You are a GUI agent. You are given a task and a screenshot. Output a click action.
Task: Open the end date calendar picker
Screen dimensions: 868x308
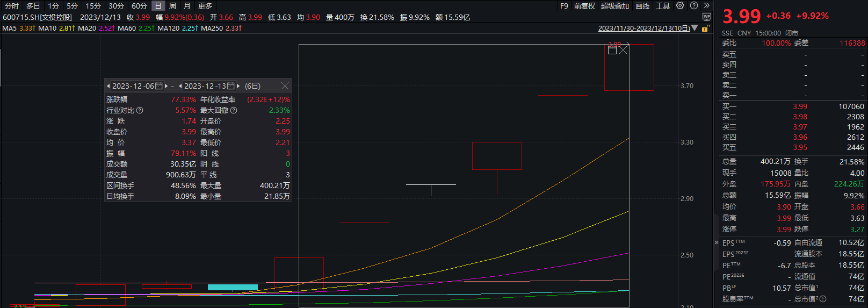click(230, 86)
